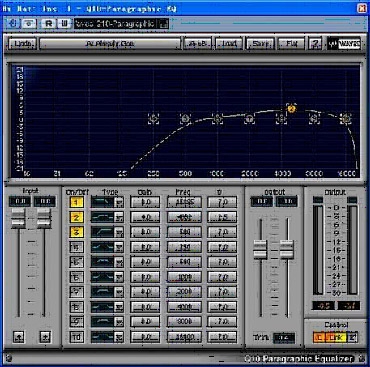Click the wide setup name bar beside Undo
The height and width of the screenshot is (367, 370).
(110, 44)
